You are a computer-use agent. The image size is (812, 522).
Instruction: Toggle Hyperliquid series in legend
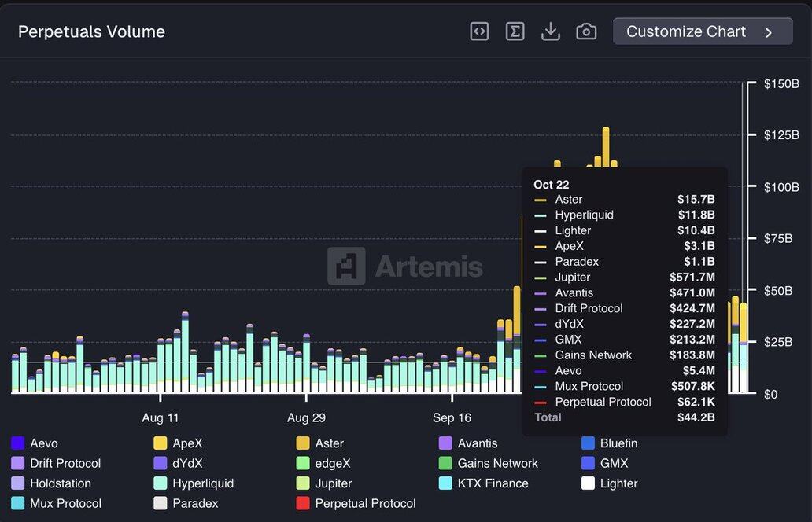203,483
